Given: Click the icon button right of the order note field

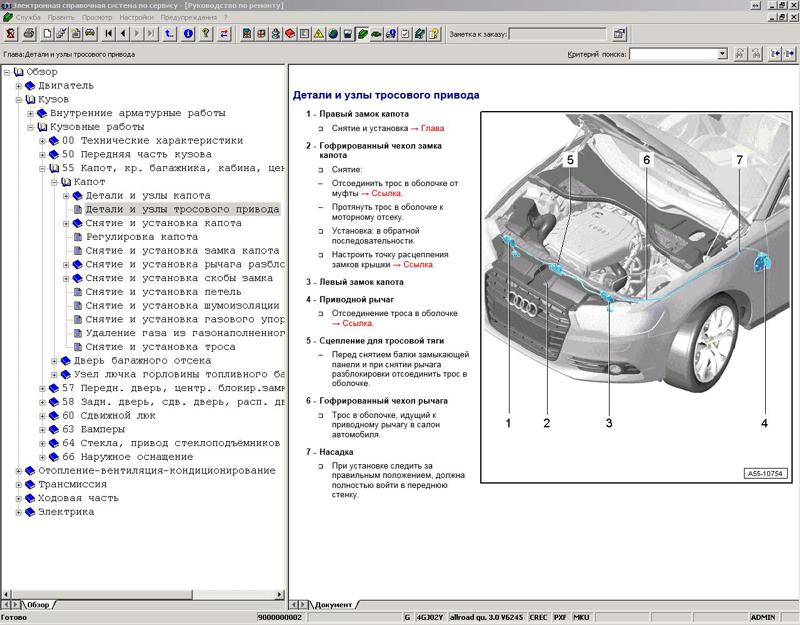Looking at the screenshot, I should point(619,34).
